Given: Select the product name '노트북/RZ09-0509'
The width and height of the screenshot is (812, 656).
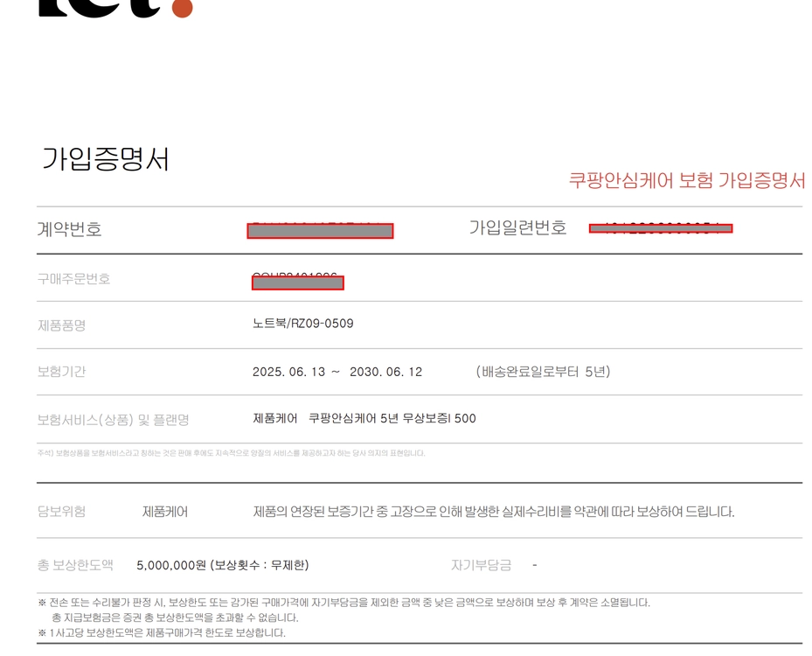Looking at the screenshot, I should point(303,324).
